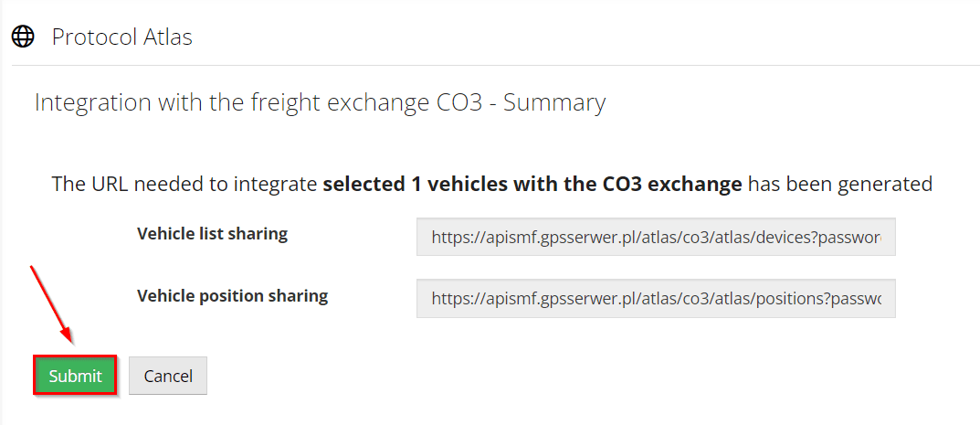Viewport: 980px width, 425px height.
Task: Click the red arrow pointing to Submit
Action: pyautogui.click(x=51, y=303)
